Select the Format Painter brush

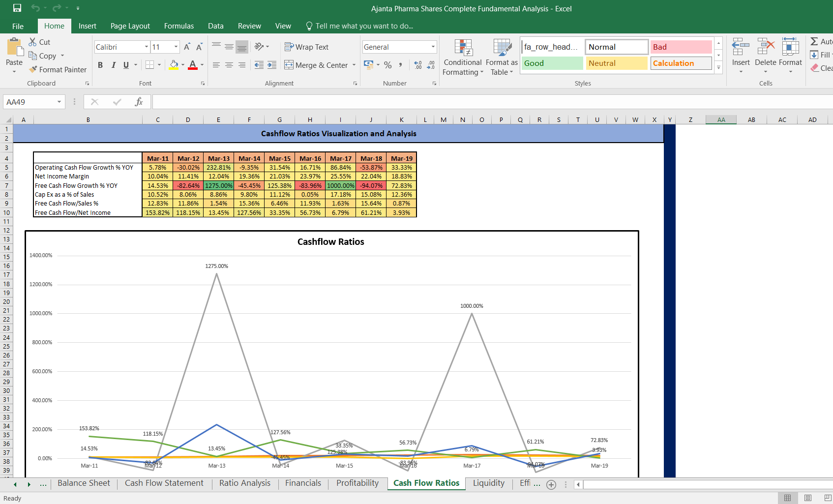[33, 69]
